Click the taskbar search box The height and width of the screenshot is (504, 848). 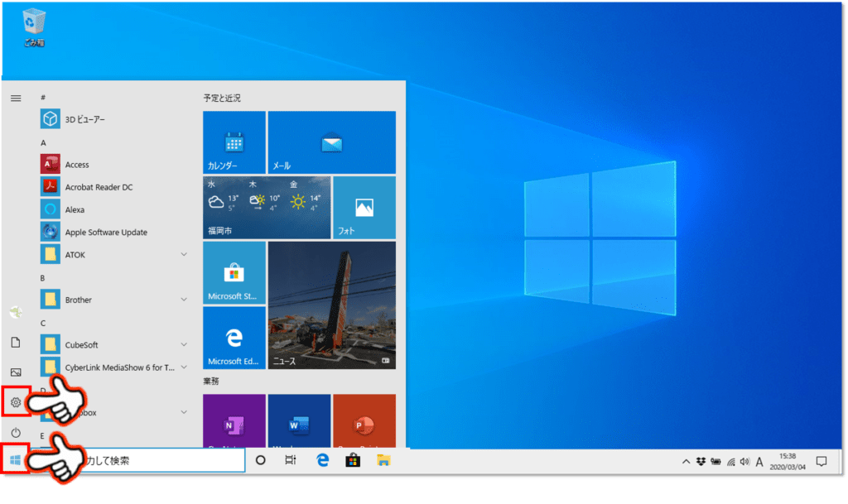click(x=166, y=460)
